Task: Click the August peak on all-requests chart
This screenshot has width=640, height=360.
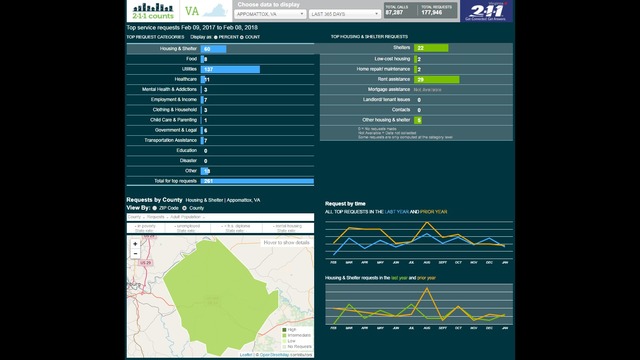Action: pos(427,223)
